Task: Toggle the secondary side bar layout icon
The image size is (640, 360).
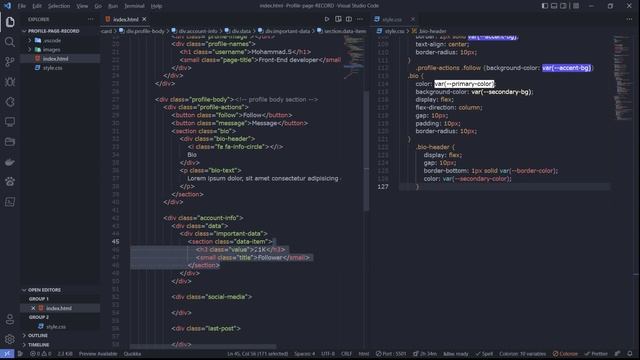Action: click(x=564, y=6)
